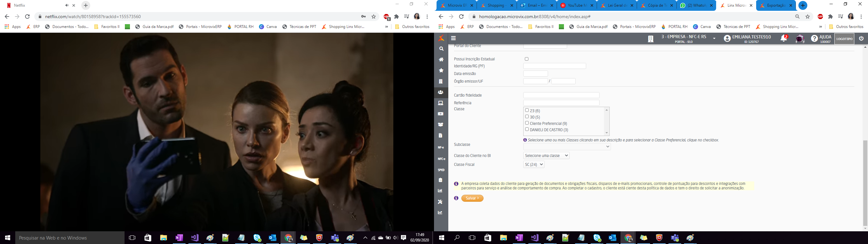
Task: Open the Subclasse dropdown
Action: (567, 146)
